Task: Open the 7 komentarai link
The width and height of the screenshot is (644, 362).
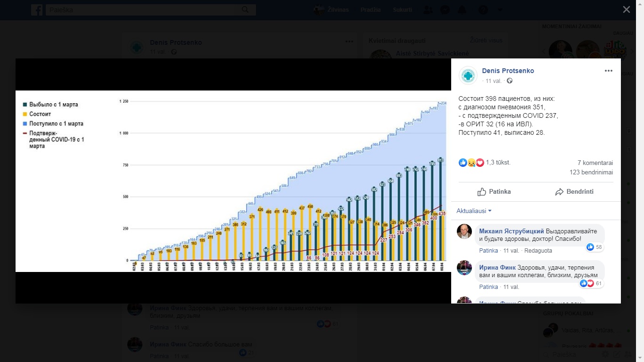Action: pyautogui.click(x=595, y=163)
